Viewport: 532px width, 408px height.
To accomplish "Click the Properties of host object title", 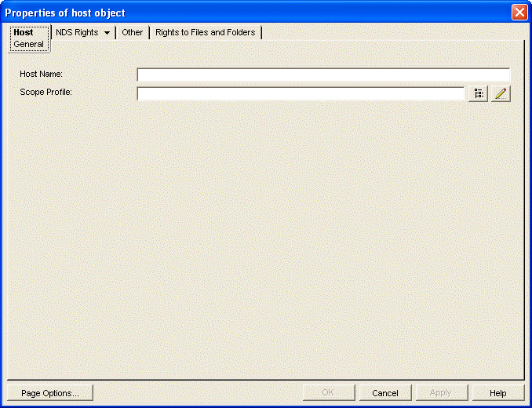I will point(65,13).
